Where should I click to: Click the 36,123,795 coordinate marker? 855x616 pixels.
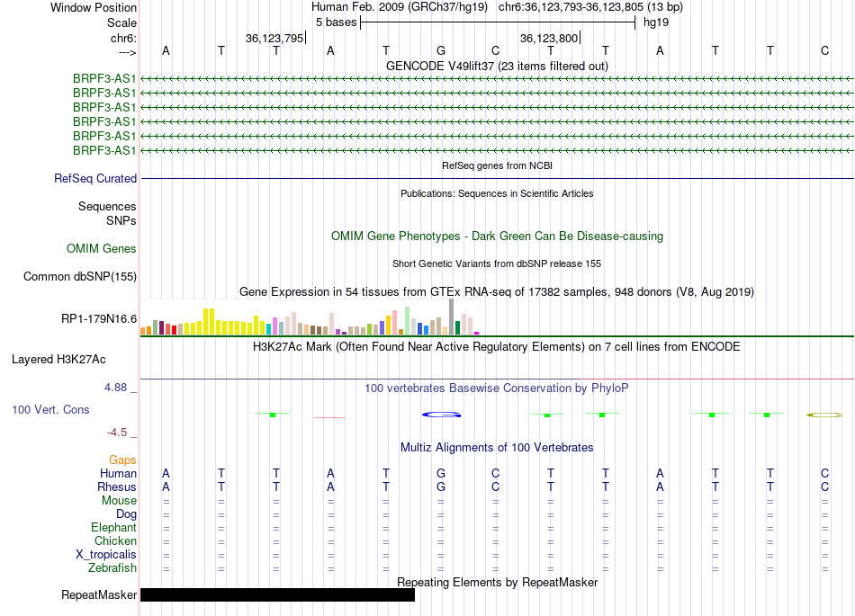[274, 38]
